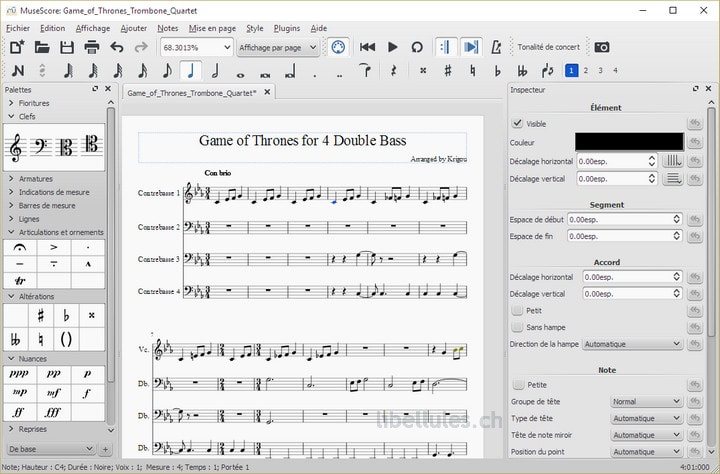The image size is (720, 474).
Task: Select voice 2 button
Action: point(585,70)
